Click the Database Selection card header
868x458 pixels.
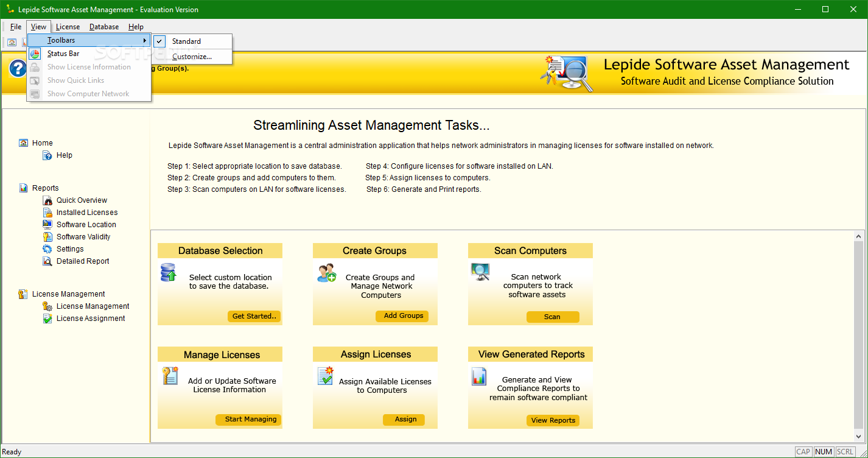[x=220, y=251]
